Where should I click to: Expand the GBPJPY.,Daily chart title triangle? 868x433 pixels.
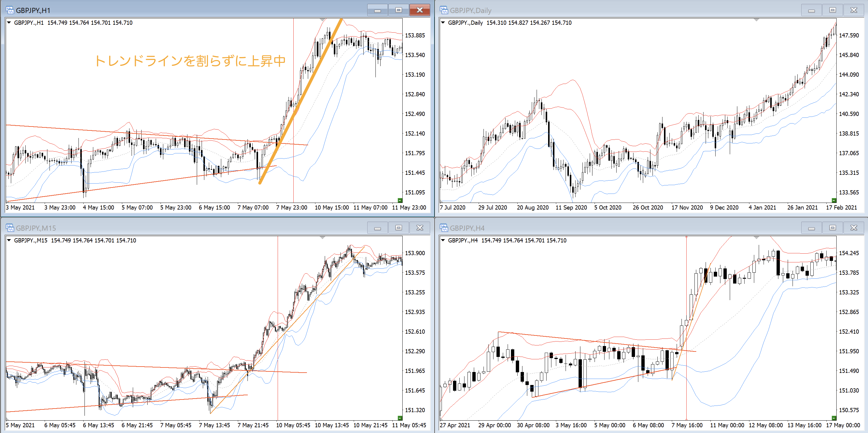coord(443,23)
